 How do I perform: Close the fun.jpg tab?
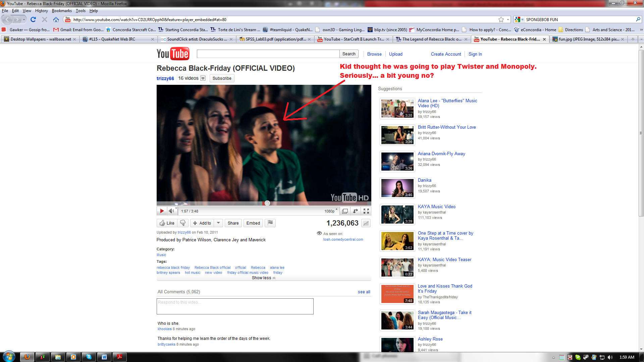point(623,39)
